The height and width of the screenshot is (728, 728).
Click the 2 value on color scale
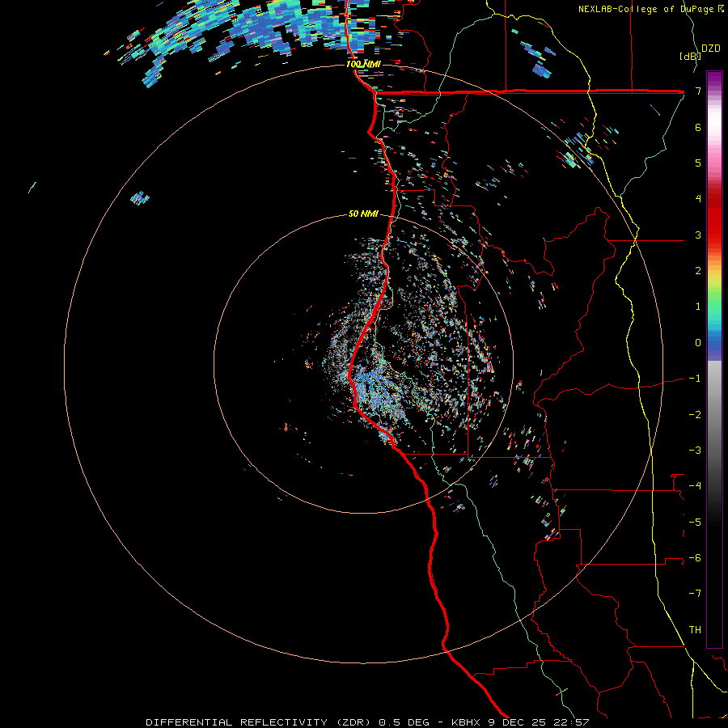pos(698,271)
